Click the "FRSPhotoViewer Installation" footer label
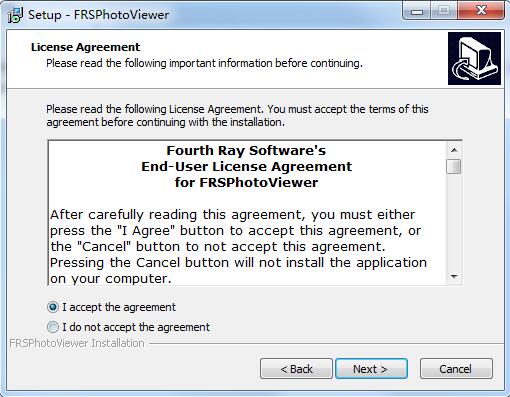The height and width of the screenshot is (397, 510). 77,343
